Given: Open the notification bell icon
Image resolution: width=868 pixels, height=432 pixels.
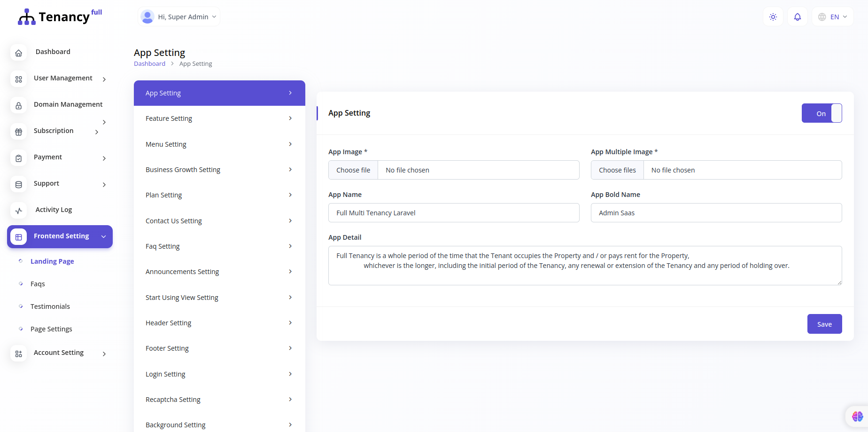Looking at the screenshot, I should click(797, 16).
